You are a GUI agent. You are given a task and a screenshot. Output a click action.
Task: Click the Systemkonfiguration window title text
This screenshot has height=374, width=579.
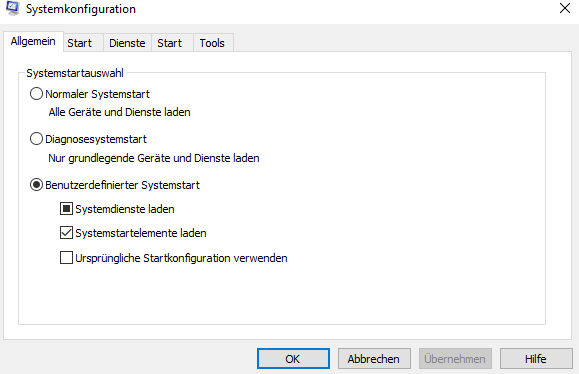coord(81,9)
